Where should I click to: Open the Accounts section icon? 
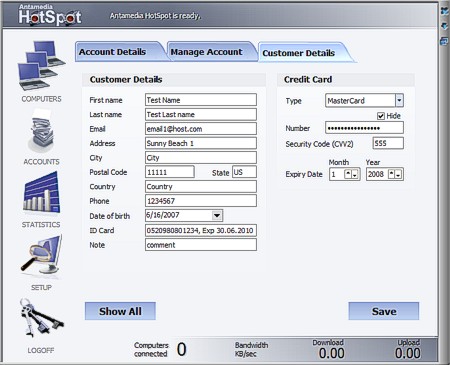click(41, 132)
